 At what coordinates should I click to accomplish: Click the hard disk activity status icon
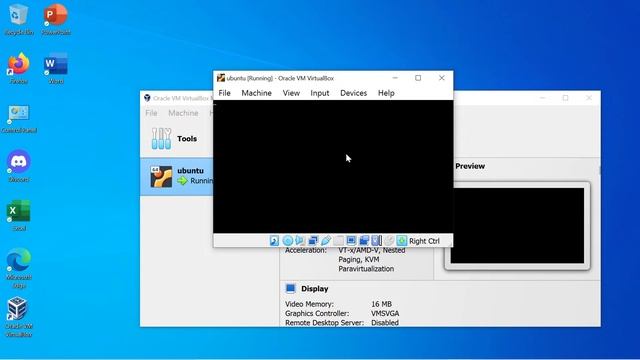coord(274,241)
